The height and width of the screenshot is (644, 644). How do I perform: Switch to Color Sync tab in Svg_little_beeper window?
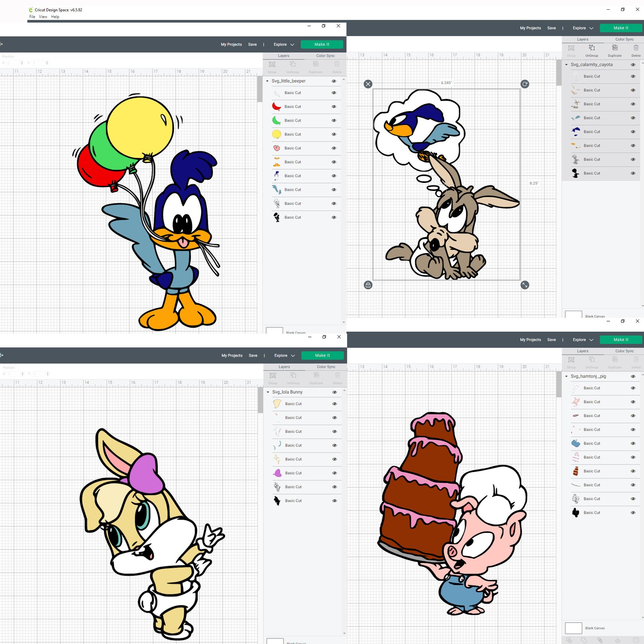click(x=325, y=56)
